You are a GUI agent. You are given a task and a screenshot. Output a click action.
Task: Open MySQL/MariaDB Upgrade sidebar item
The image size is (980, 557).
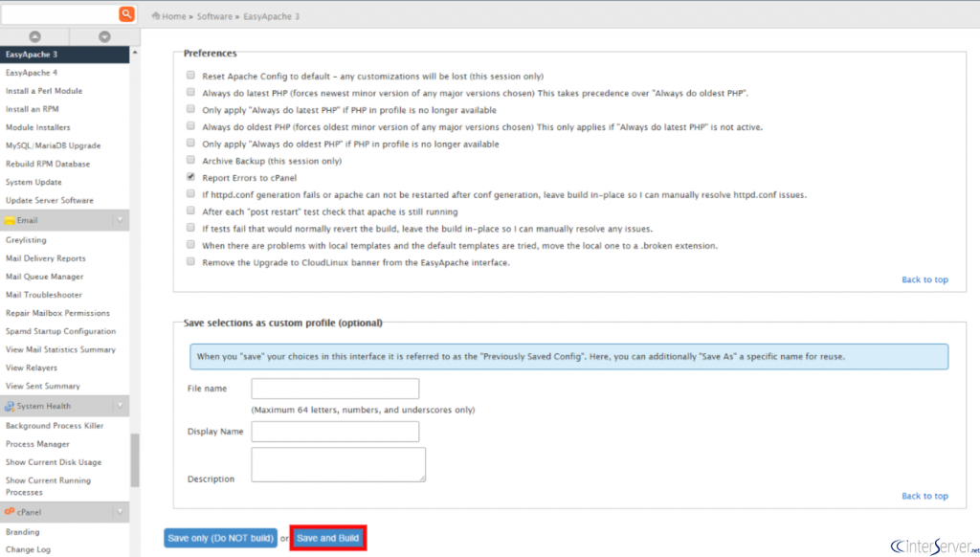(x=54, y=145)
